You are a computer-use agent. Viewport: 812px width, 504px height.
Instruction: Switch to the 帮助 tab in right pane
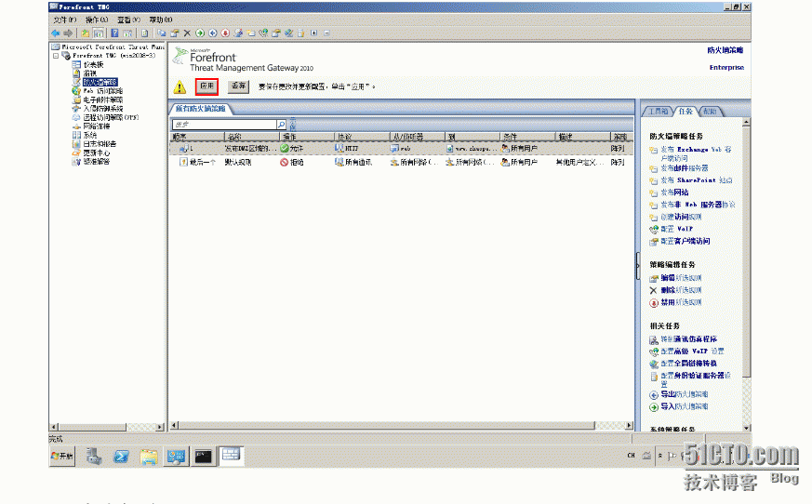[x=710, y=112]
